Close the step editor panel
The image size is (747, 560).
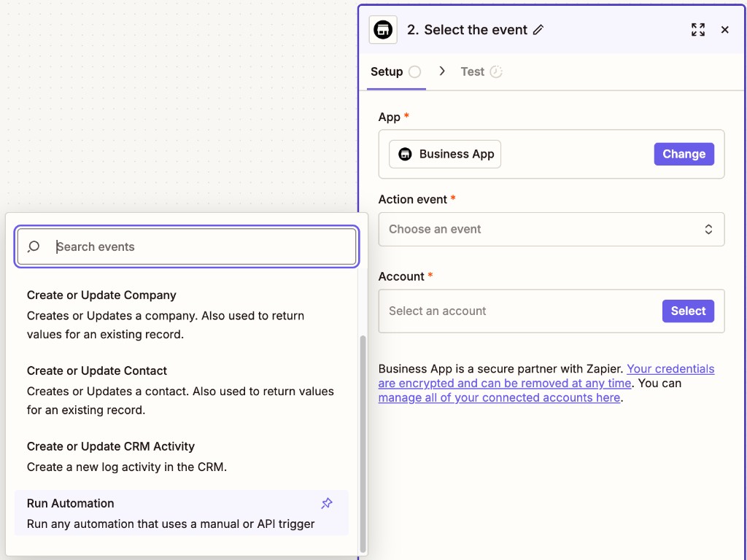pyautogui.click(x=724, y=30)
